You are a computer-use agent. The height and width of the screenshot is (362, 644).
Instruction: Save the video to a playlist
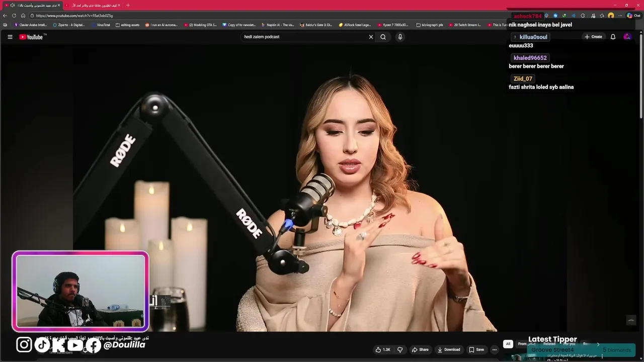476,349
